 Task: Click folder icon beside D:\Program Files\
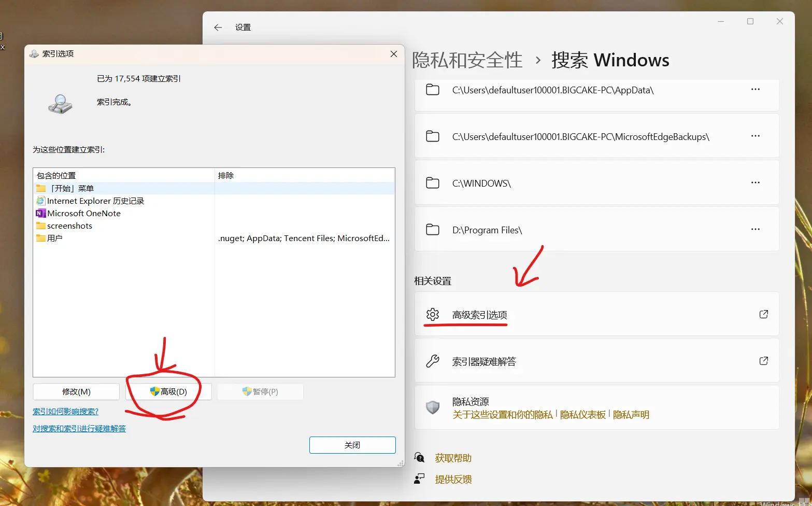(433, 230)
